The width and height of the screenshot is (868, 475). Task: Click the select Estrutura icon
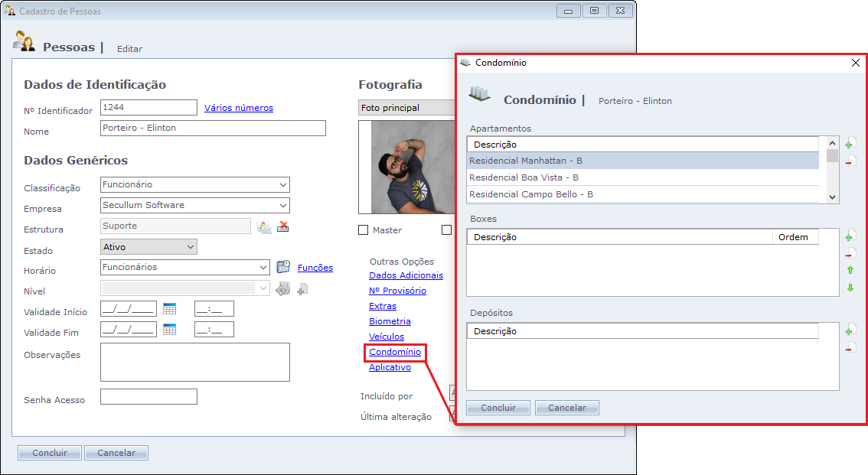tap(264, 226)
